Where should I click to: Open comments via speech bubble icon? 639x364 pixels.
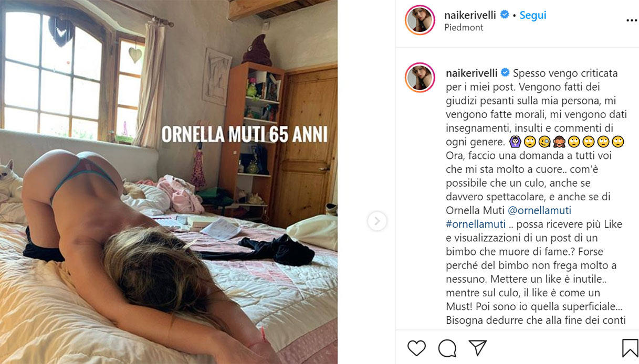click(x=447, y=348)
